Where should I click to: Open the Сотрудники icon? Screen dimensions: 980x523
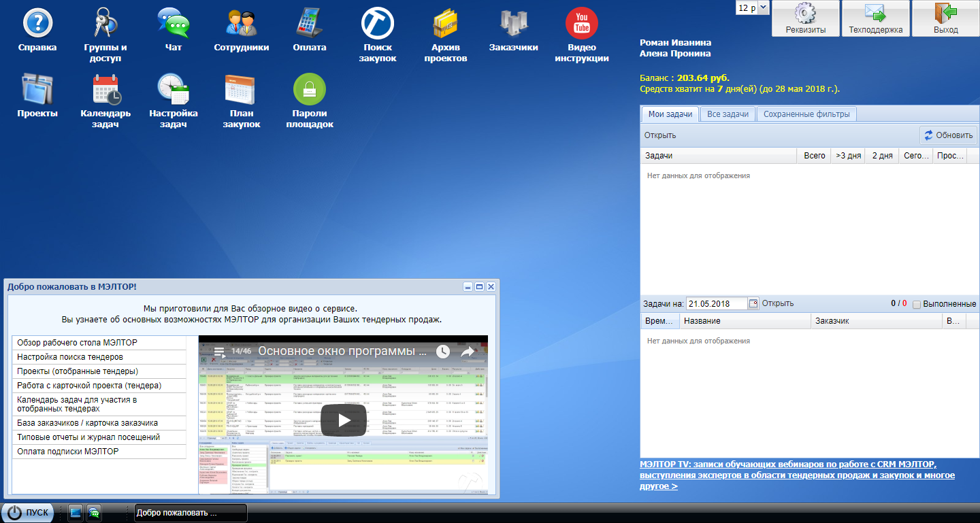(x=242, y=23)
